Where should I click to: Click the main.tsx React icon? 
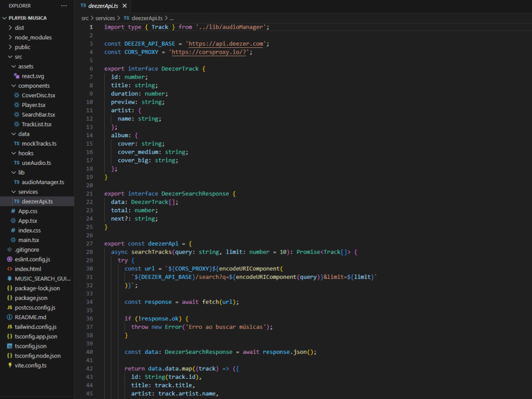13,240
